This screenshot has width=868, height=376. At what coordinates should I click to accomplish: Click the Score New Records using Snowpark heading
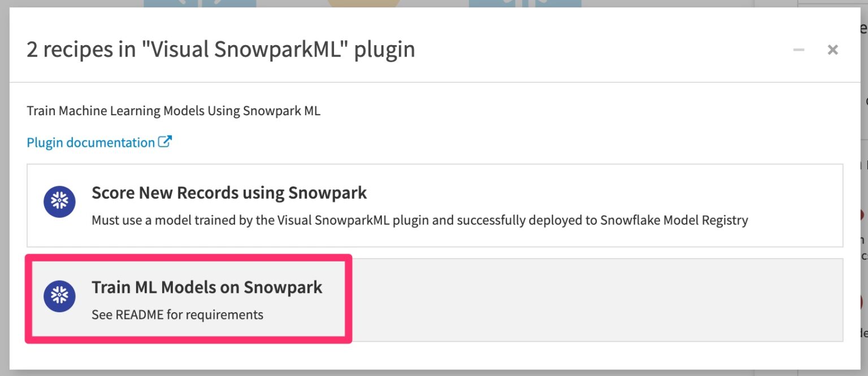point(229,193)
